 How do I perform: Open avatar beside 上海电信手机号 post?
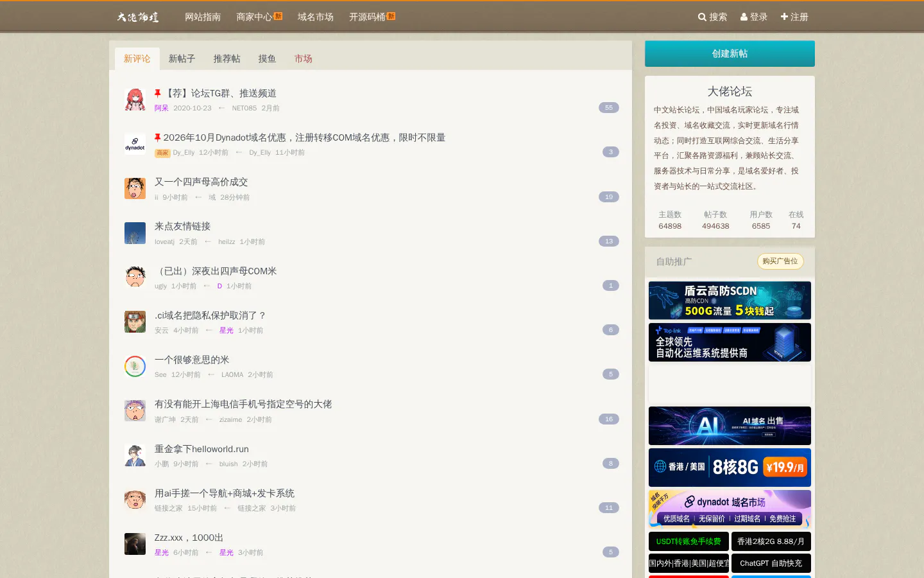pyautogui.click(x=135, y=410)
